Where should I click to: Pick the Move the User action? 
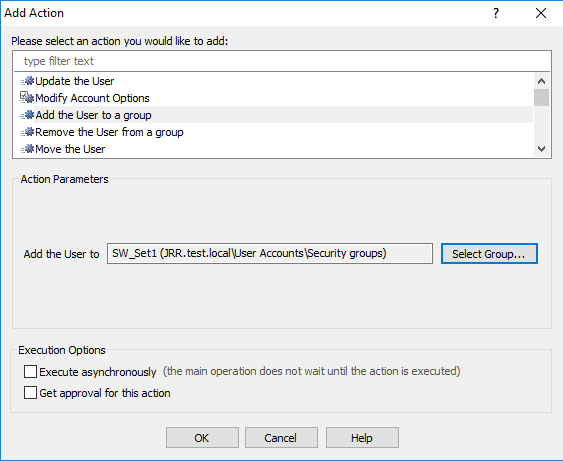tap(70, 149)
